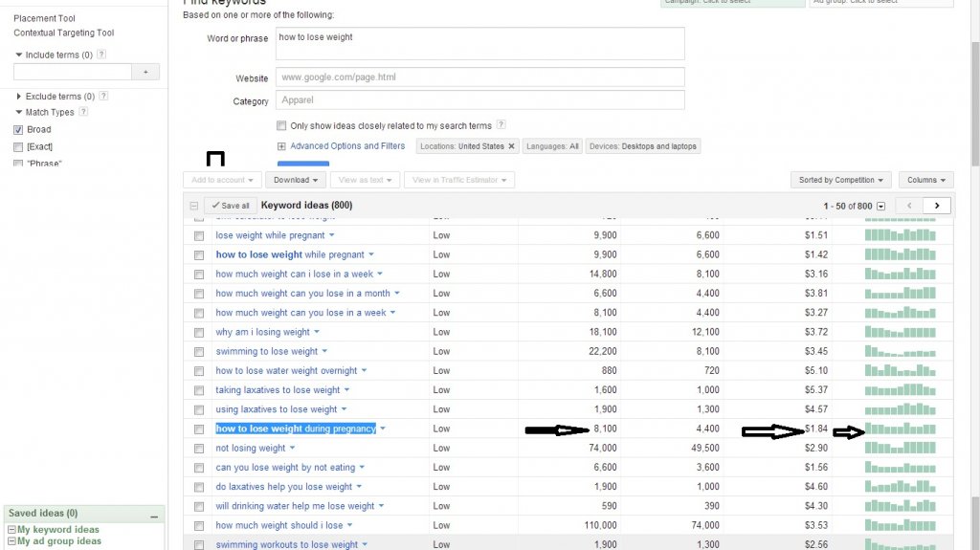Open the Columns dropdown

(x=925, y=180)
